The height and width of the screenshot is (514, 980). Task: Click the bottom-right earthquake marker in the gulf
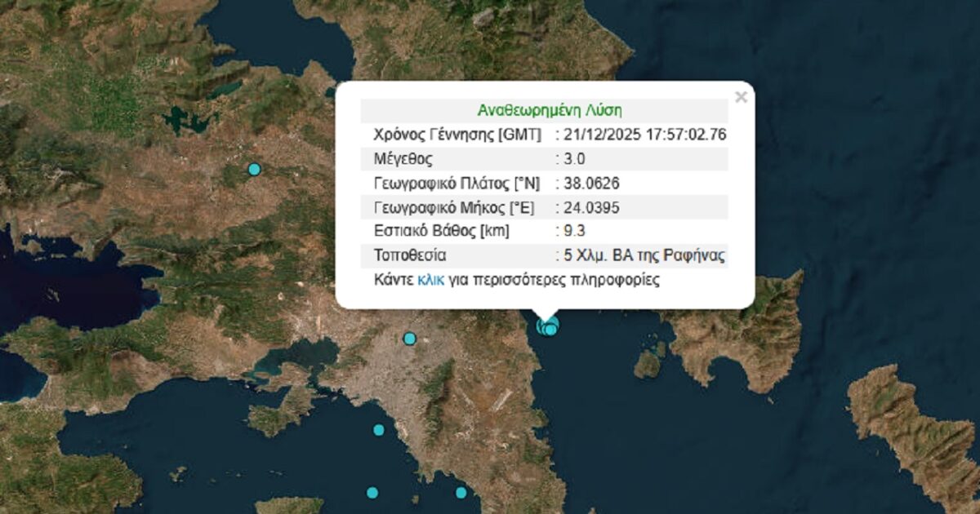click(x=461, y=492)
